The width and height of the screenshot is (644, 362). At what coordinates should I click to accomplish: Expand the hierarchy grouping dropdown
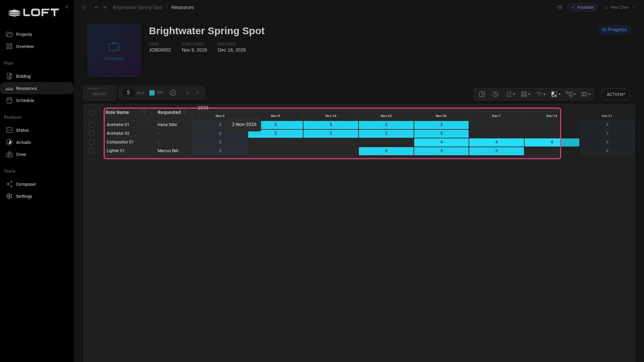click(571, 94)
